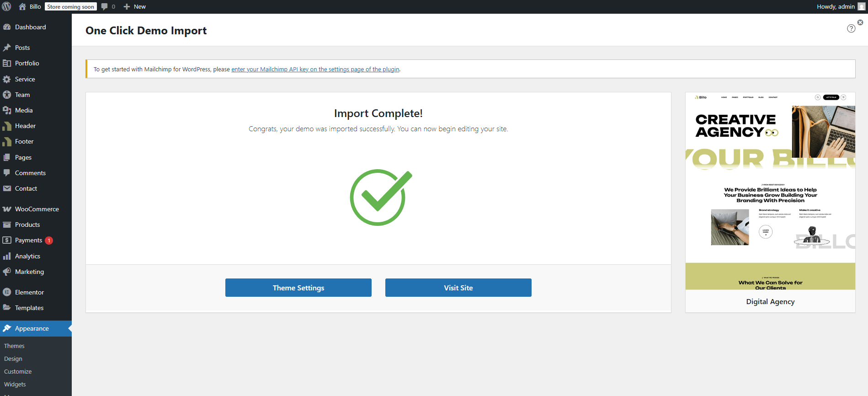
Task: Dismiss notice with the small close icon
Action: (860, 22)
